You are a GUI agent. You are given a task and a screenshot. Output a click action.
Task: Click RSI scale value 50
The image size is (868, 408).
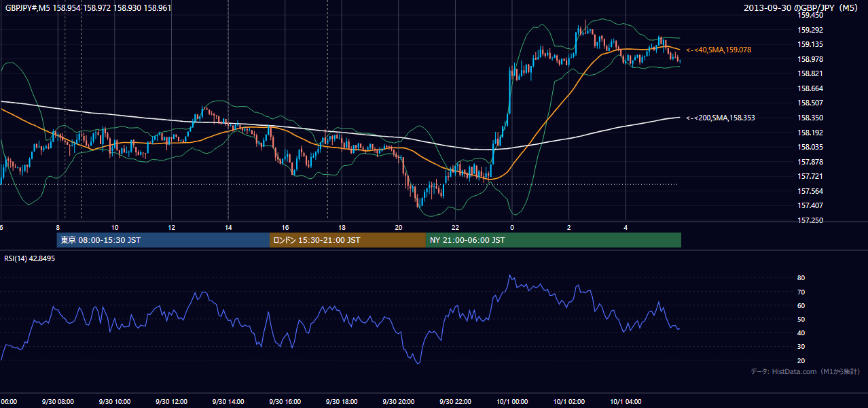[x=801, y=319]
